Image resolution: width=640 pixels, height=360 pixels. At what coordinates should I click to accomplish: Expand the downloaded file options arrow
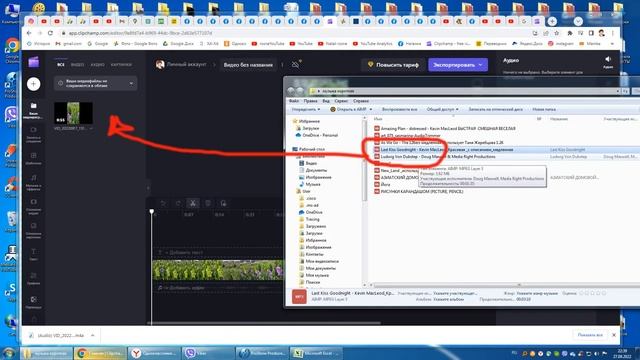[93, 336]
